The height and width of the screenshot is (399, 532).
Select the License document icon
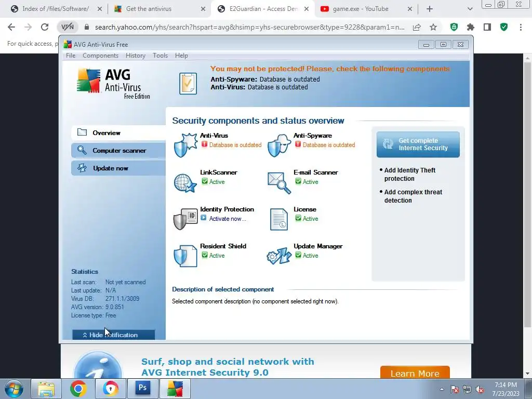pyautogui.click(x=279, y=219)
